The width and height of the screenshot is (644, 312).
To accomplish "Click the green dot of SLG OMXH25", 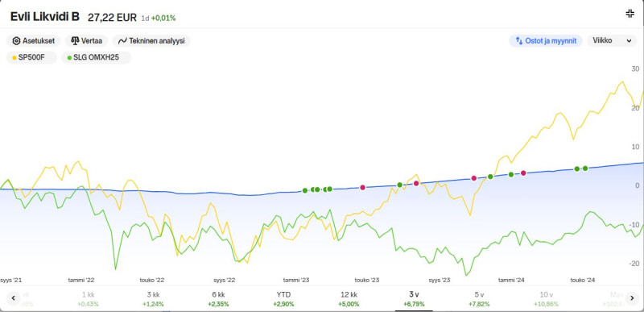I will click(69, 58).
